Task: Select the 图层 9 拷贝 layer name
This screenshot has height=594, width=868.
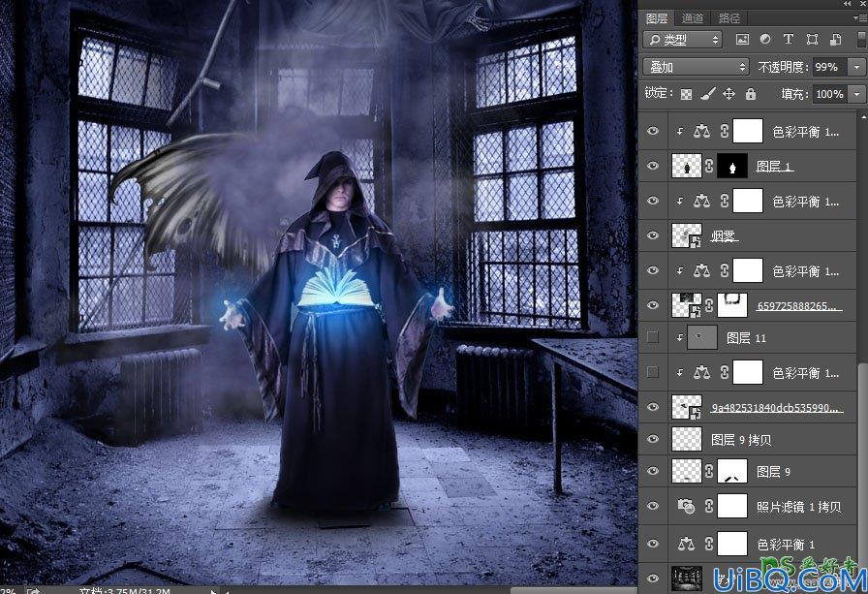Action: click(741, 440)
